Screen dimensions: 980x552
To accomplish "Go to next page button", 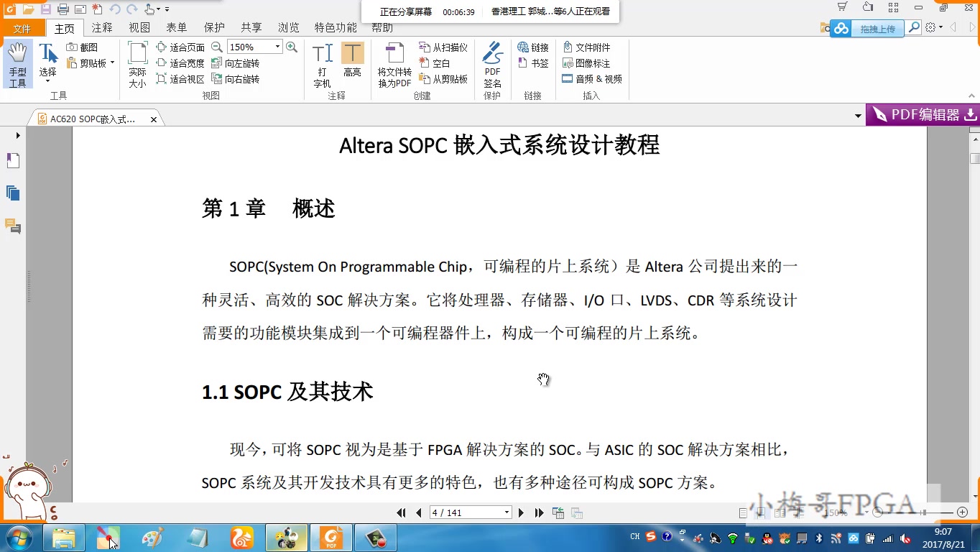I will pyautogui.click(x=522, y=512).
